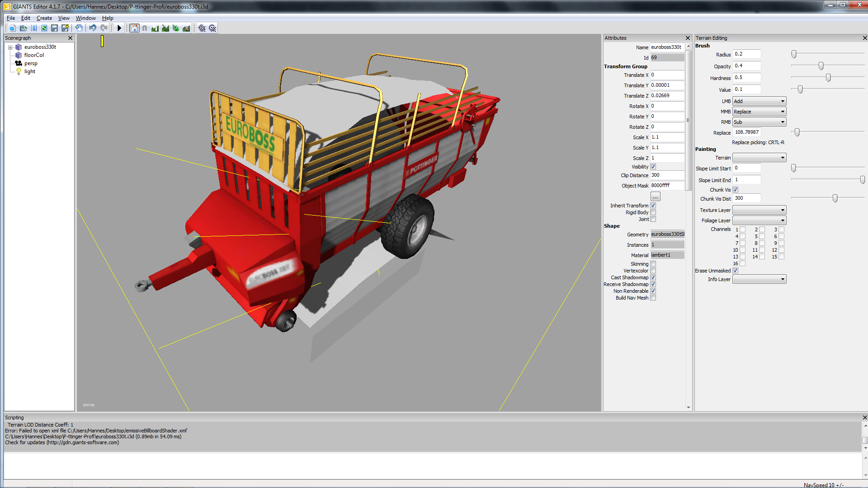Open the Create menu
The height and width of the screenshot is (488, 868).
[44, 18]
